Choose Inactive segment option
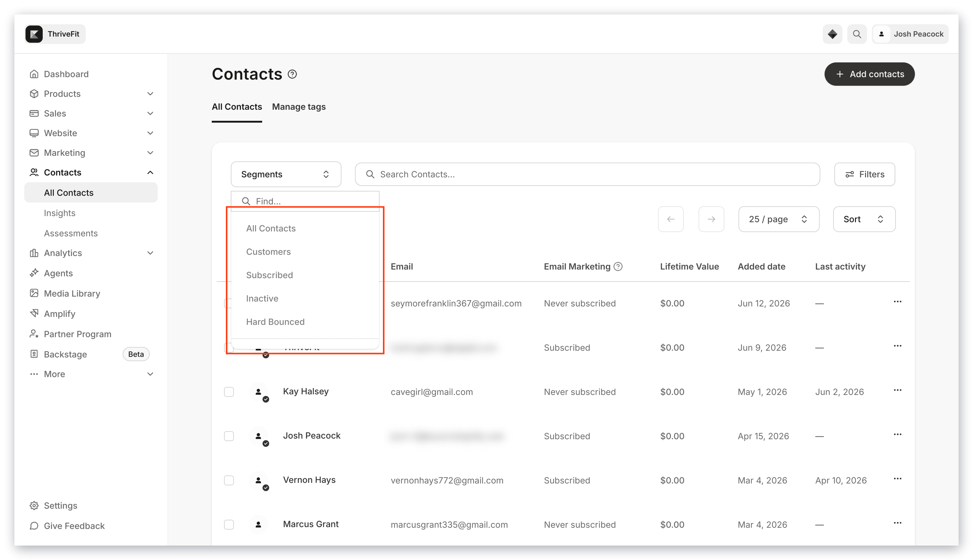This screenshot has width=973, height=560. point(262,298)
